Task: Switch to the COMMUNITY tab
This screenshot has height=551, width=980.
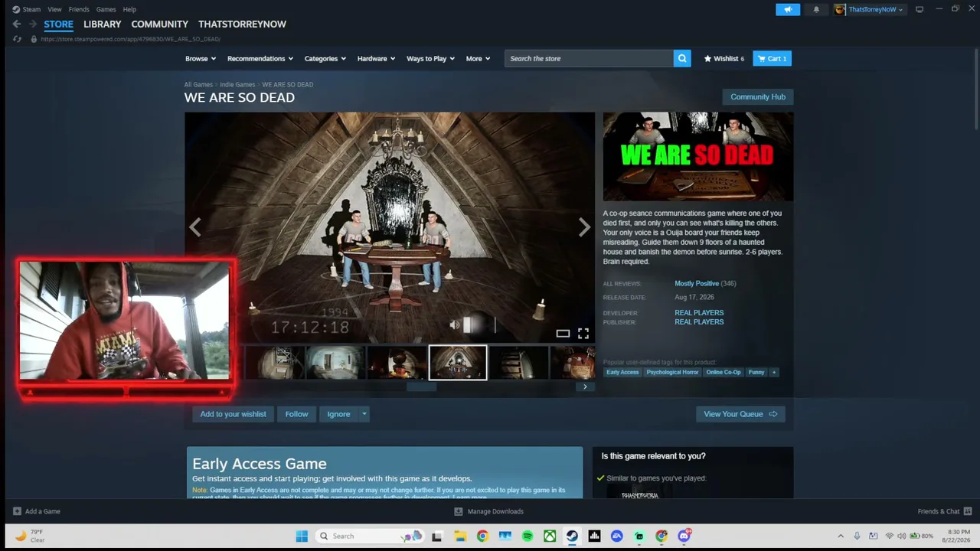Action: click(160, 24)
